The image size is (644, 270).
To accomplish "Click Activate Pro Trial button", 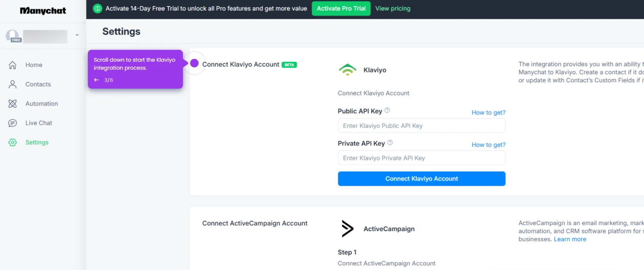I will point(341,8).
